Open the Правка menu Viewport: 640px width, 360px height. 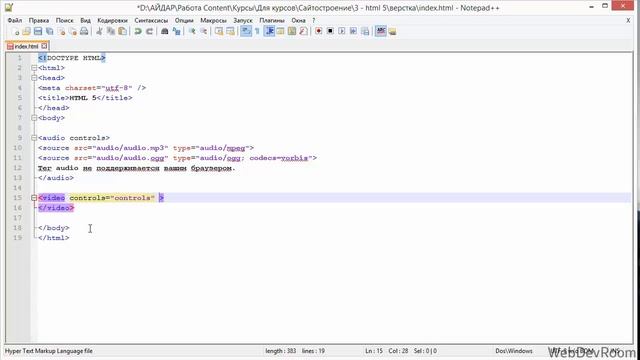(x=39, y=20)
